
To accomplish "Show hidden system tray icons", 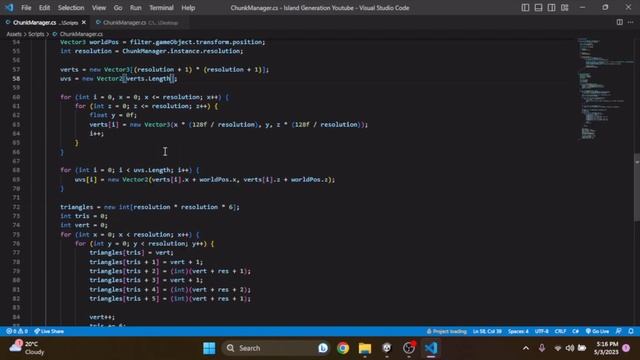I will pyautogui.click(x=526, y=348).
